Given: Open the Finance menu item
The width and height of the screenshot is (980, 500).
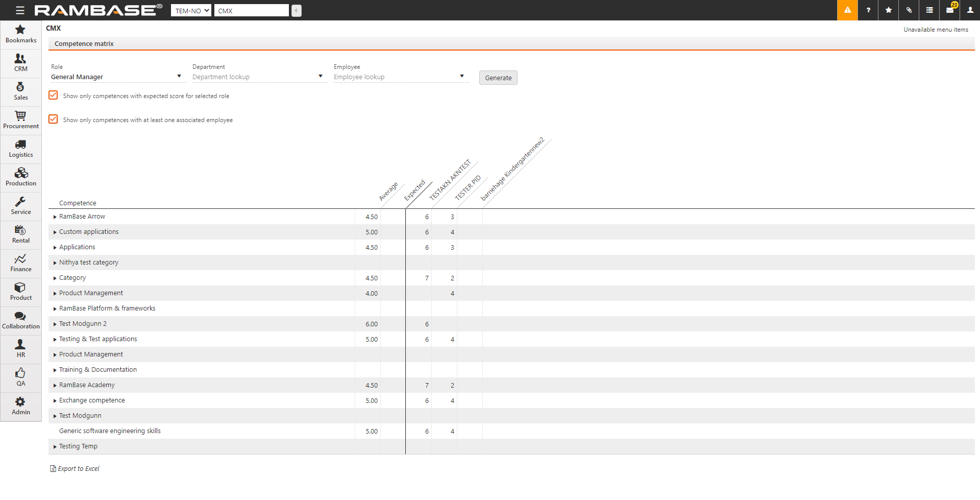Looking at the screenshot, I should [x=20, y=263].
